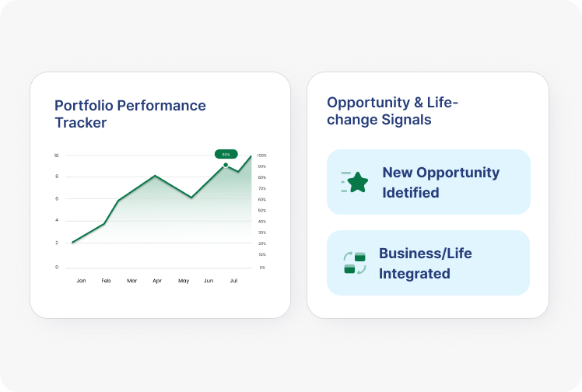Click the green star opportunity icon
The image size is (582, 392).
(356, 182)
